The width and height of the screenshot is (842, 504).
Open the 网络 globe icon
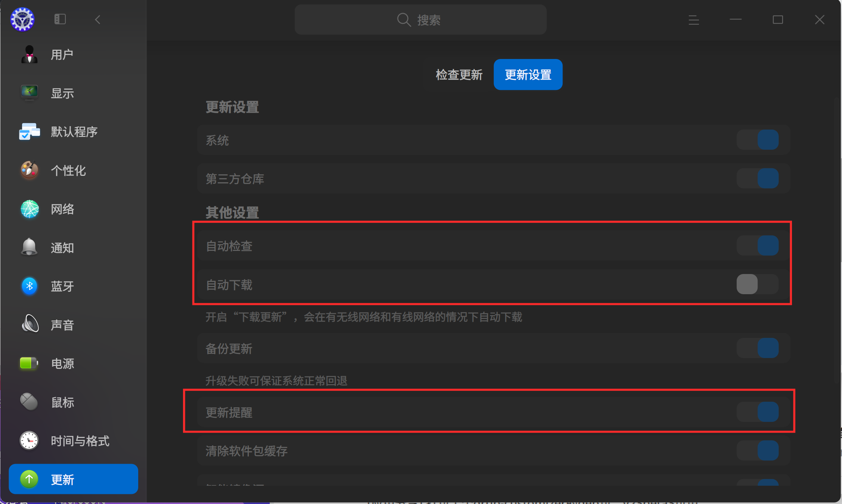pyautogui.click(x=30, y=209)
